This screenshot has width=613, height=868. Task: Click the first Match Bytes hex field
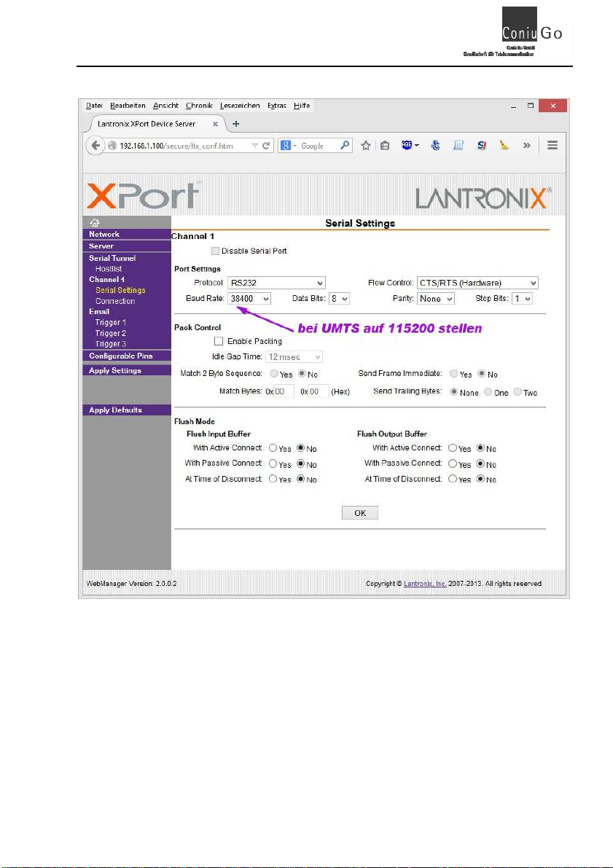284,391
